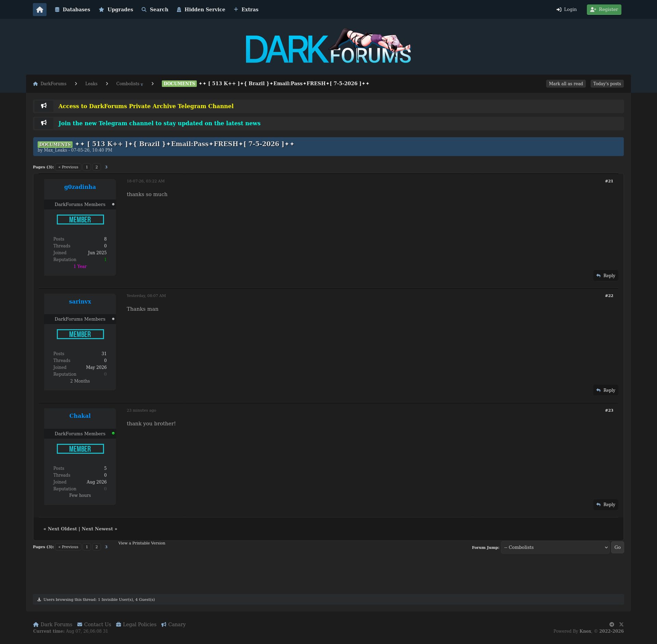657x644 pixels.
Task: Click the MEMBER badge under g0zadinha
Action: tap(80, 220)
